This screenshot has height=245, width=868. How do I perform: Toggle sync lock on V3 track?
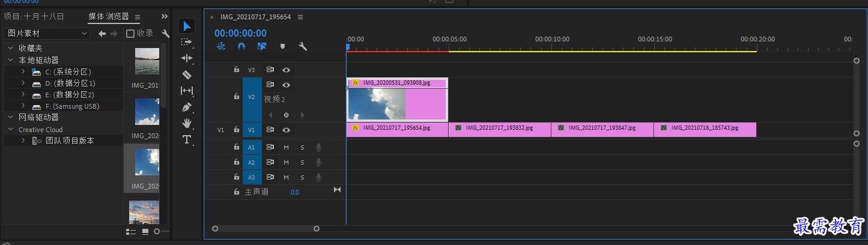click(x=270, y=70)
